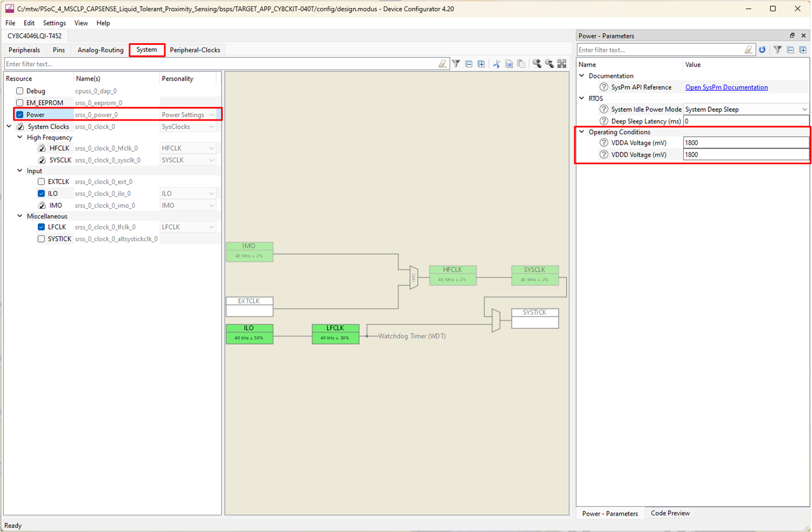This screenshot has width=812, height=532.
Task: Uncheck the ILO clock checkbox
Action: pos(41,194)
